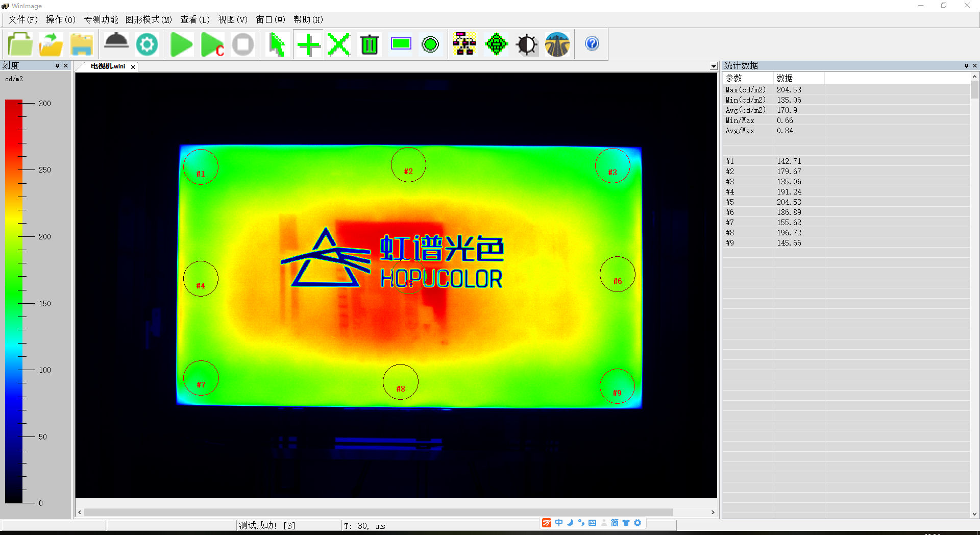Select the 电视机.wini document tab
Image resolution: width=980 pixels, height=535 pixels.
[108, 66]
